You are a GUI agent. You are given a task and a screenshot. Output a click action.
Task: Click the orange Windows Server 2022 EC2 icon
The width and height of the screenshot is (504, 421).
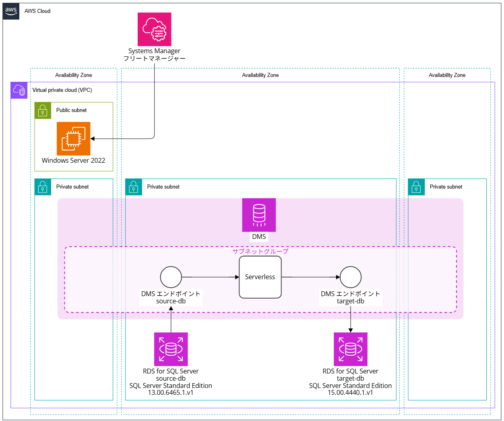[x=74, y=139]
